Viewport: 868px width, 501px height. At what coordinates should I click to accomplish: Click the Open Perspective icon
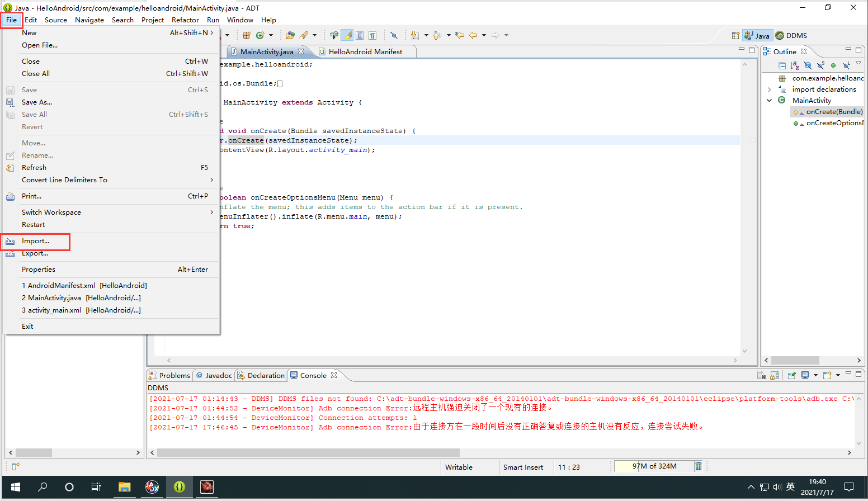pos(735,35)
